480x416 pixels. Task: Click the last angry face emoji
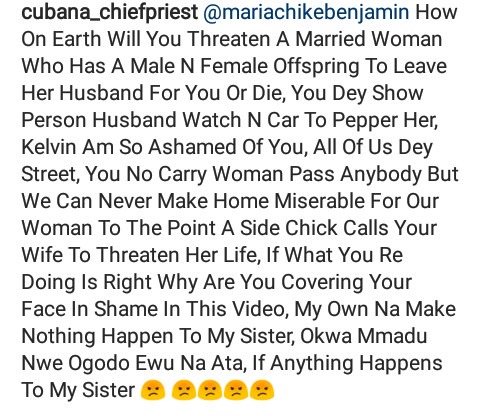(262, 390)
